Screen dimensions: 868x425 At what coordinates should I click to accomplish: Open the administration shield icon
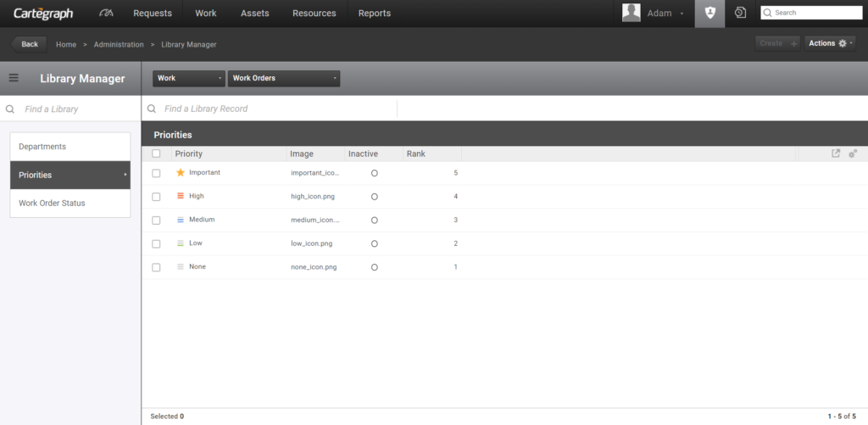tap(709, 14)
